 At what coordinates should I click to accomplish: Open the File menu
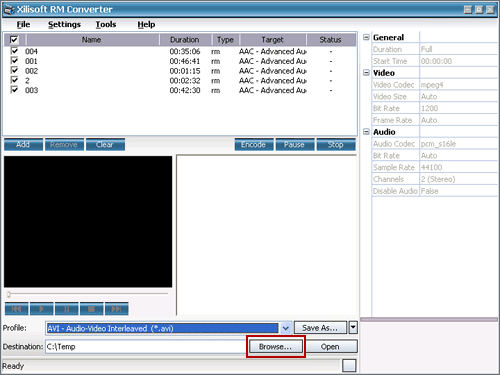coord(23,24)
